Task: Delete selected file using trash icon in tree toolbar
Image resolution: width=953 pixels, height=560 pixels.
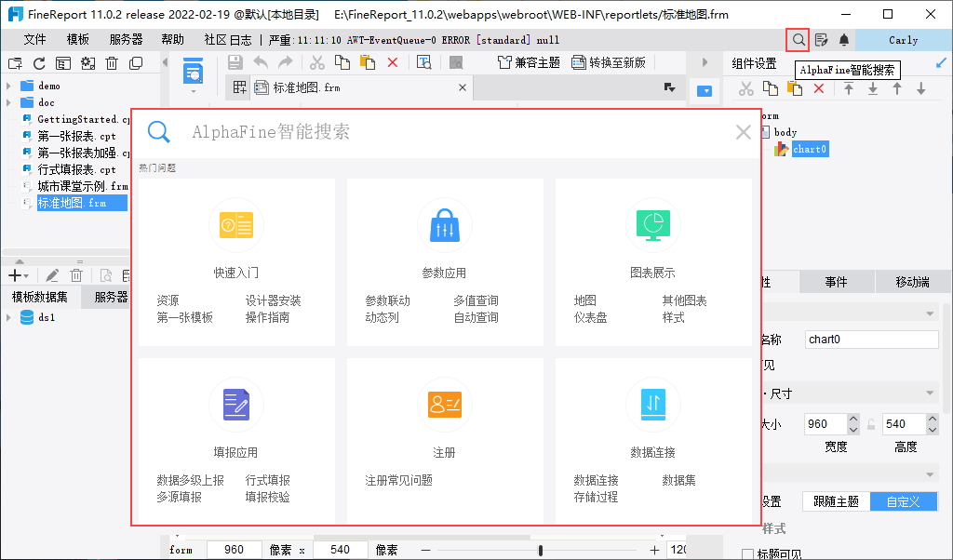Action: pos(112,63)
